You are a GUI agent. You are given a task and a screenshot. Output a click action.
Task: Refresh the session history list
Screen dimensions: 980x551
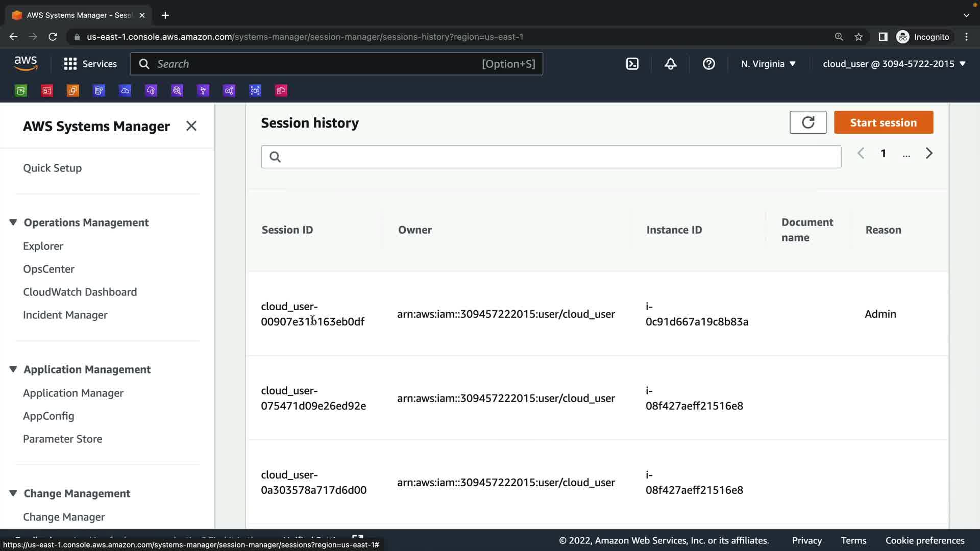tap(807, 122)
